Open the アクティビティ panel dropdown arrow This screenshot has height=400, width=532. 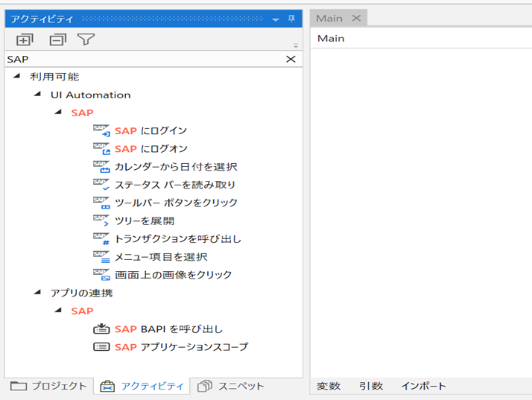(276, 19)
